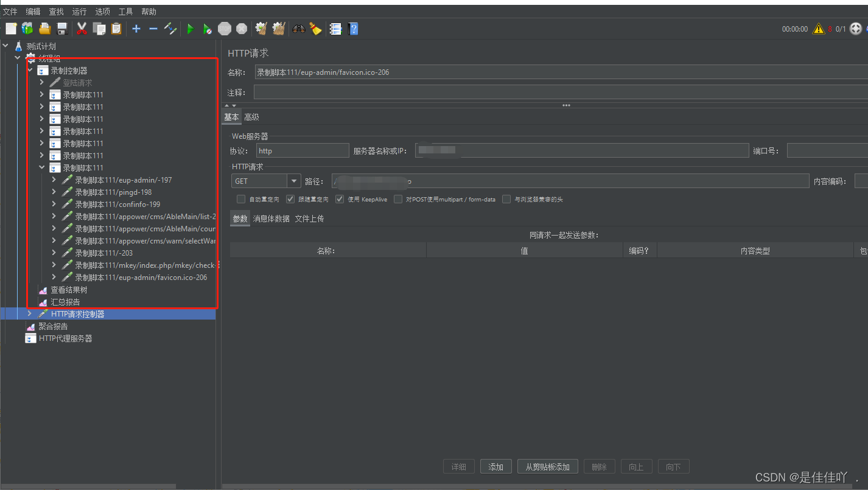Save the test plan with floppy icon
The width and height of the screenshot is (868, 490).
pyautogui.click(x=61, y=29)
